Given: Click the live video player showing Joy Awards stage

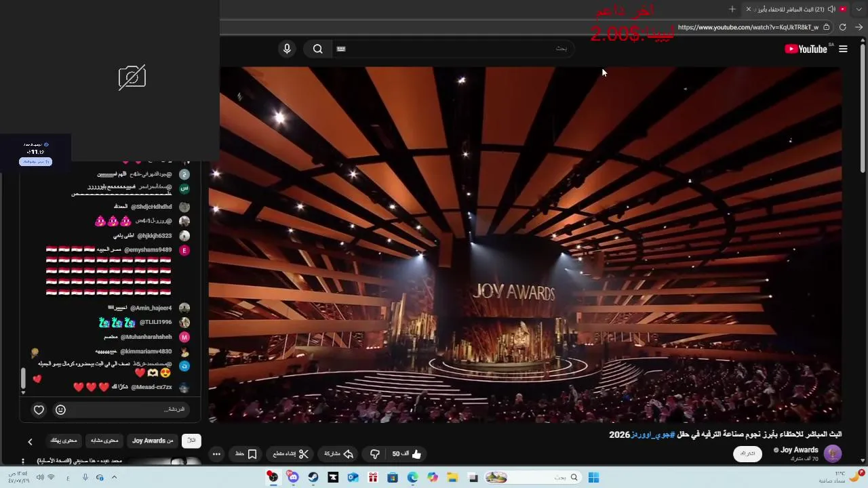Looking at the screenshot, I should click(526, 244).
